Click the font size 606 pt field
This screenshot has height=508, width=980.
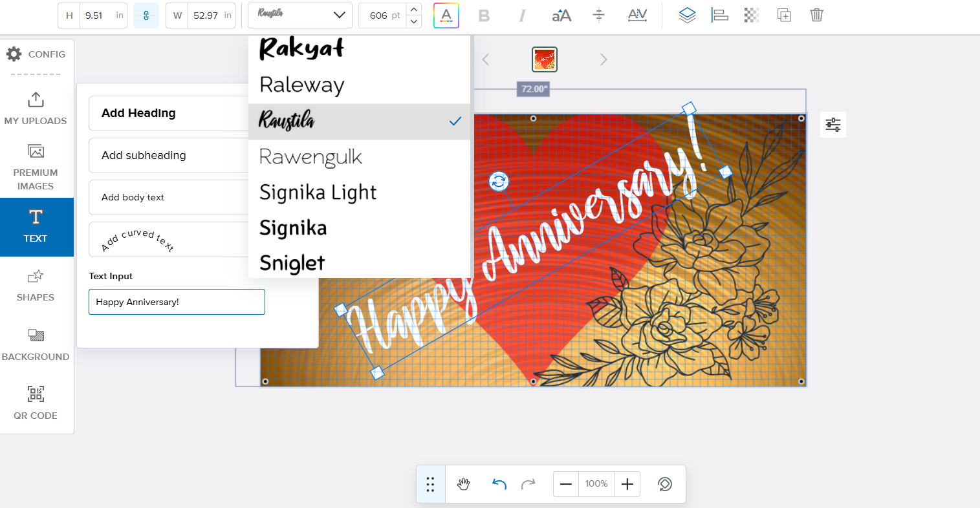coord(383,16)
